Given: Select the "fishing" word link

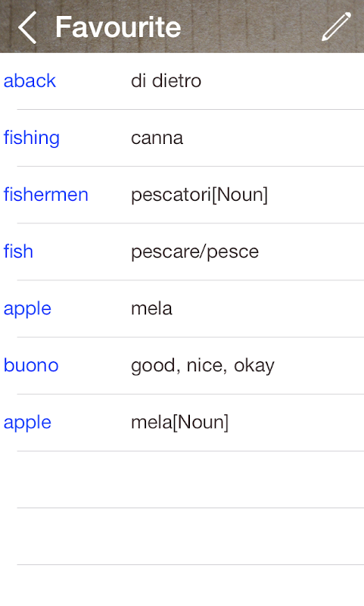Looking at the screenshot, I should coord(32,139).
